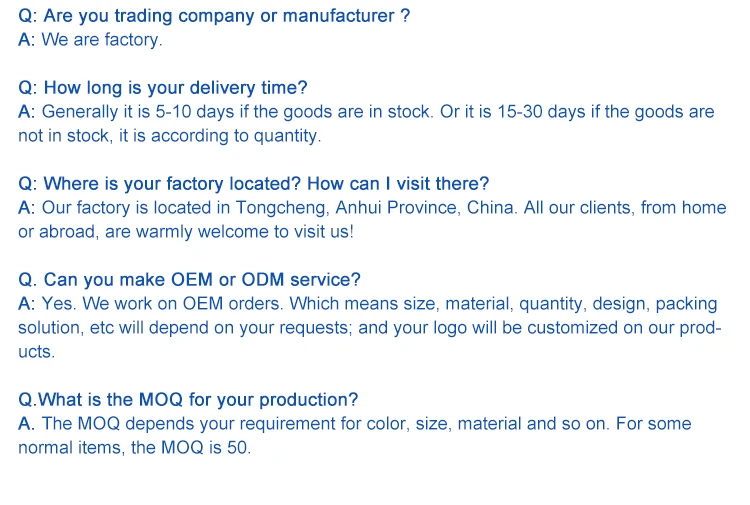Click the 'Where is your factory located?' question
This screenshot has height=505, width=750.
point(160,184)
